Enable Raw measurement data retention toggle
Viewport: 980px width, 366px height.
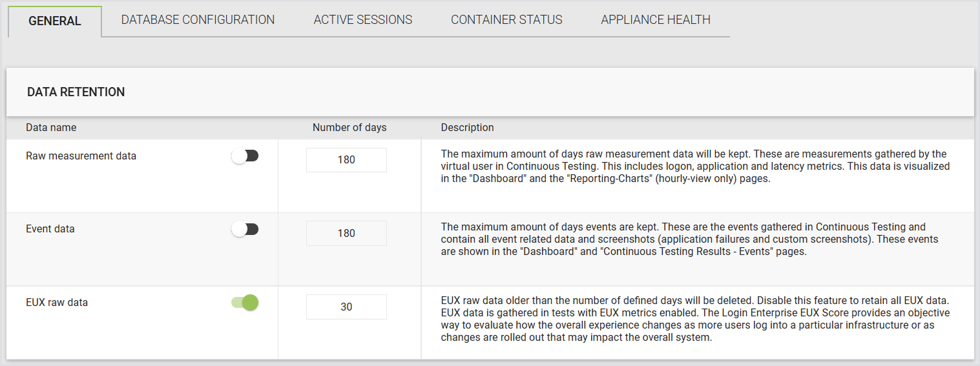245,156
